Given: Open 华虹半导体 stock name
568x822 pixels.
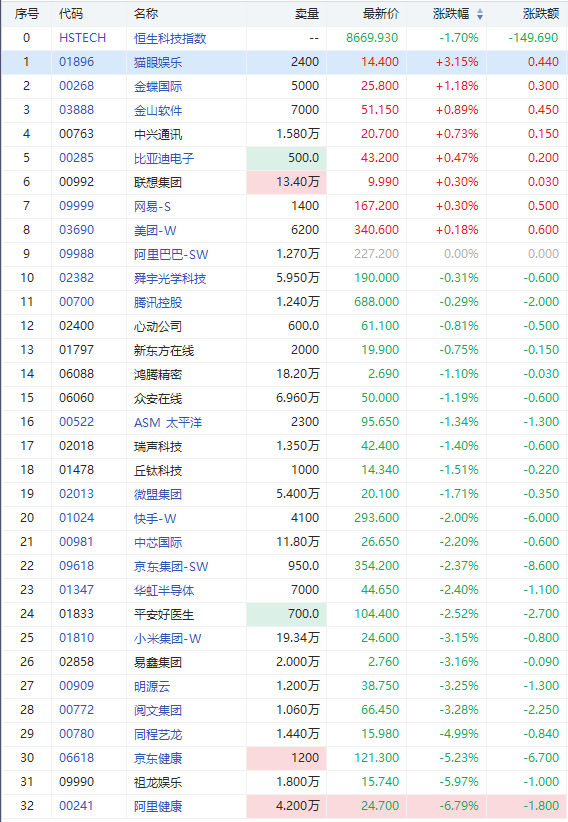Looking at the screenshot, I should (164, 591).
